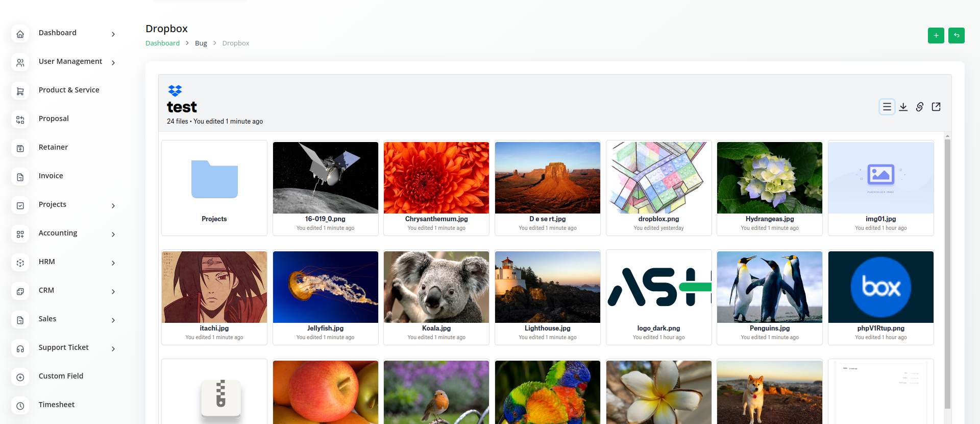Open Product & Service menu item
This screenshot has height=424, width=980.
point(69,90)
